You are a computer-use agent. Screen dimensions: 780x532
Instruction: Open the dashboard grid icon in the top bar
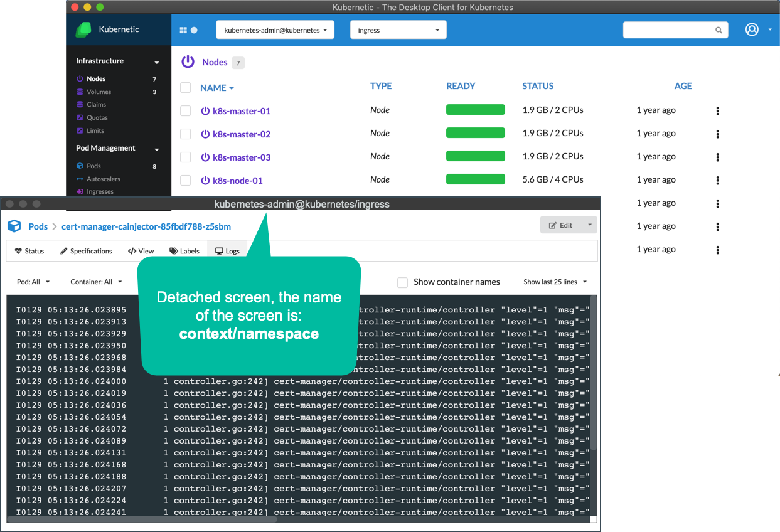pos(183,30)
